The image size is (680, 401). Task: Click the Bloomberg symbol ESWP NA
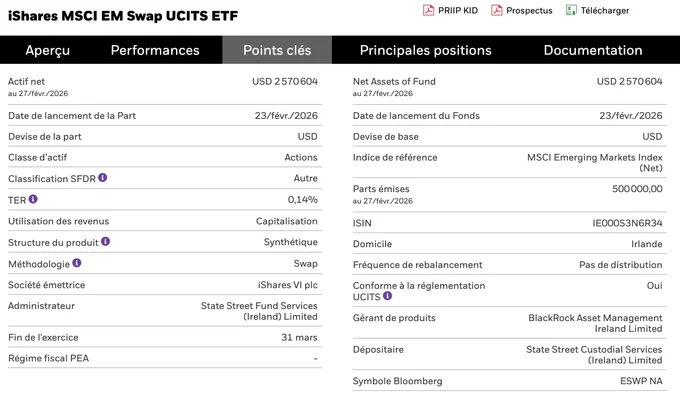tap(641, 381)
